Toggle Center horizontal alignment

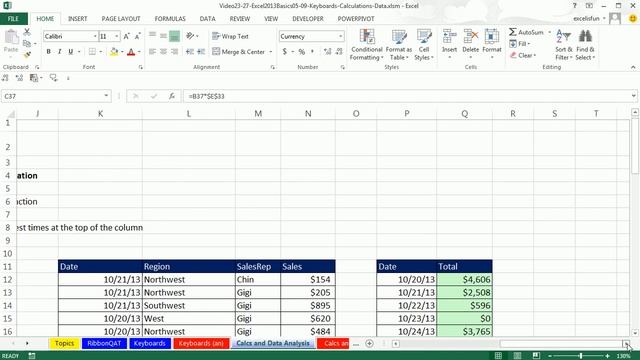point(163,52)
